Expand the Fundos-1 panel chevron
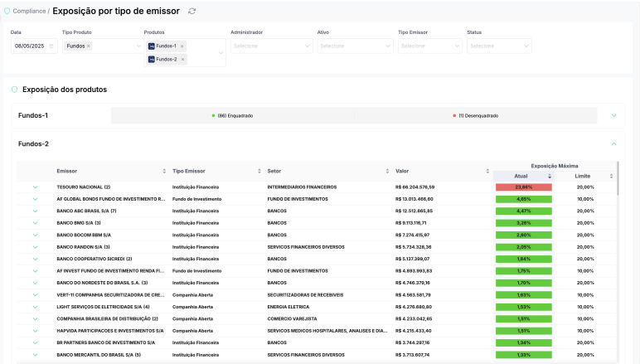The height and width of the screenshot is (364, 640). point(613,115)
